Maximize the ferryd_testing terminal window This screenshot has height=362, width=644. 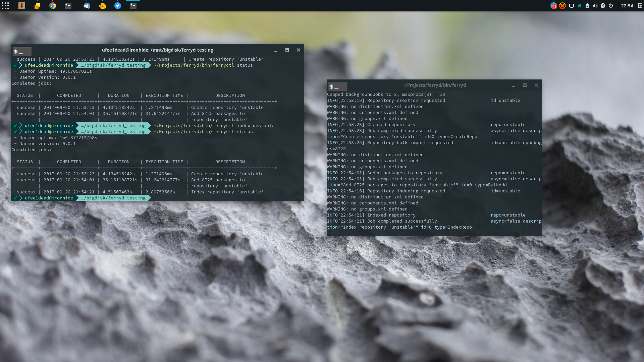287,50
